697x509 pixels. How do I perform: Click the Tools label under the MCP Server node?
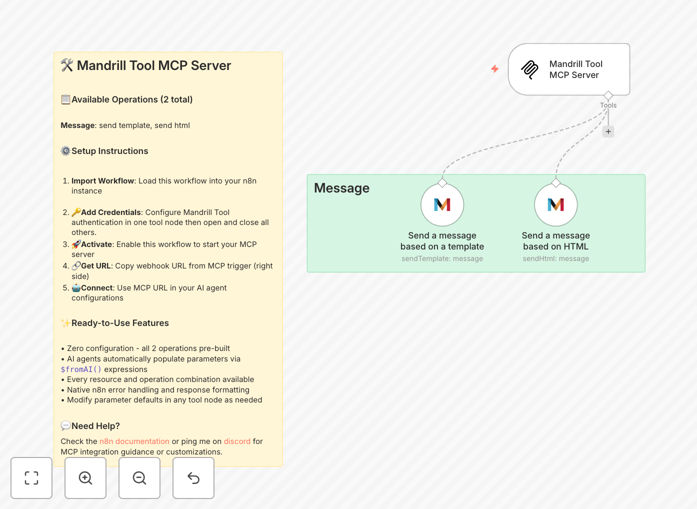608,105
